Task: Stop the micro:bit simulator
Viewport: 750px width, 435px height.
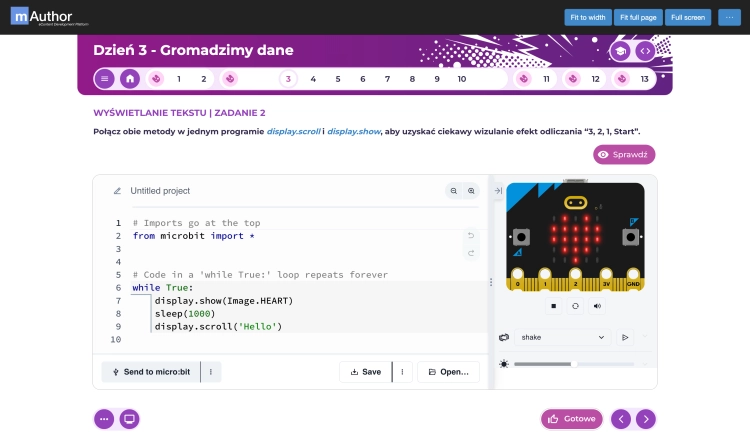Action: [553, 306]
